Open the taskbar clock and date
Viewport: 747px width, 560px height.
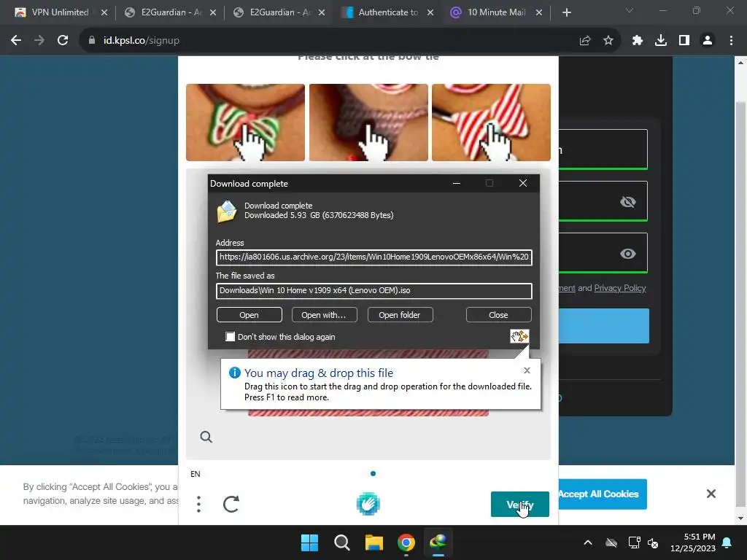[693, 542]
